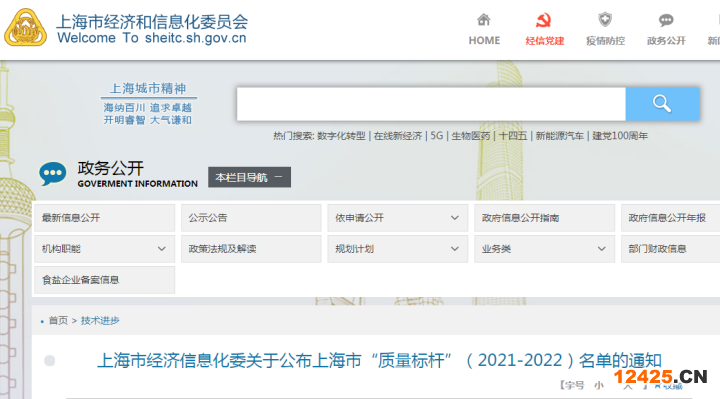This screenshot has height=399, width=720.
Task: Open the red party emblem icon
Action: (544, 20)
